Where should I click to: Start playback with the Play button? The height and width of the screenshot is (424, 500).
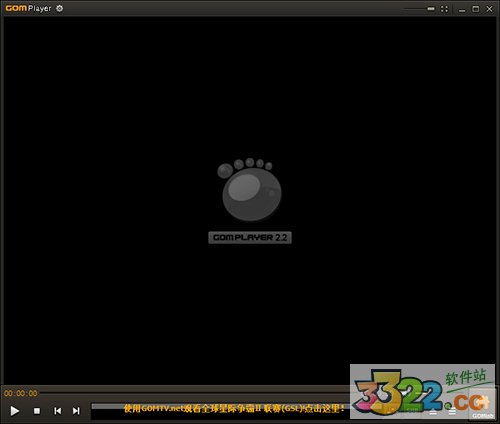pos(14,411)
